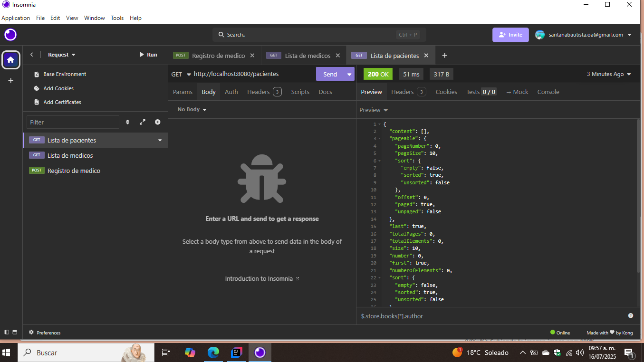Close the Lista de medicos tab
This screenshot has height=362, width=644.
coord(338,56)
